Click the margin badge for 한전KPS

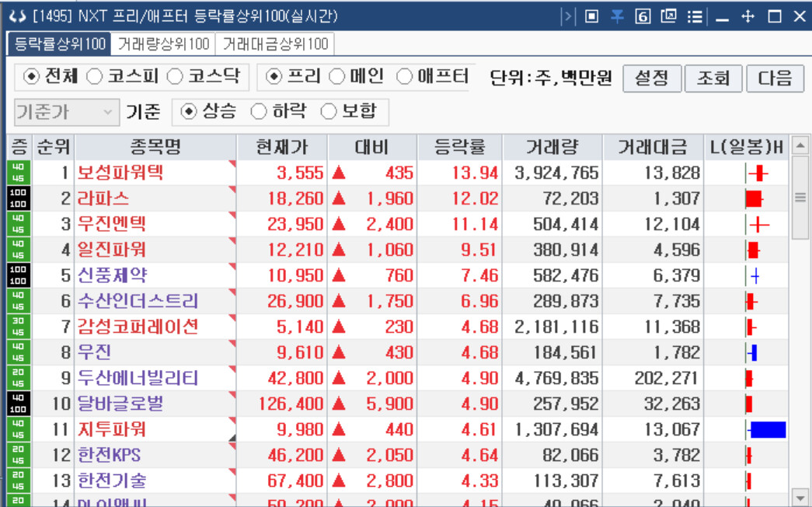pos(18,455)
